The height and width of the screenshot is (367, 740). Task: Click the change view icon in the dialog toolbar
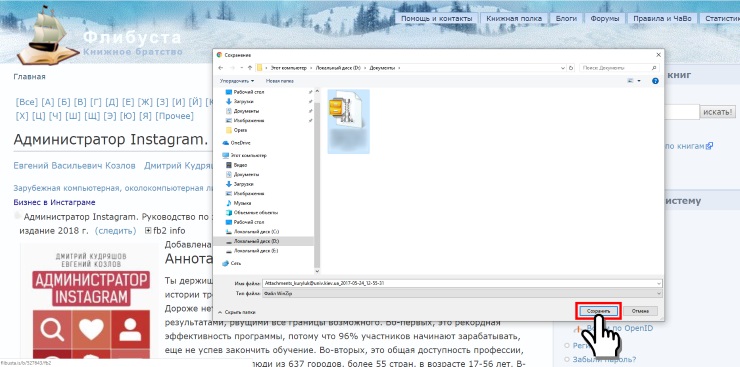pyautogui.click(x=630, y=81)
